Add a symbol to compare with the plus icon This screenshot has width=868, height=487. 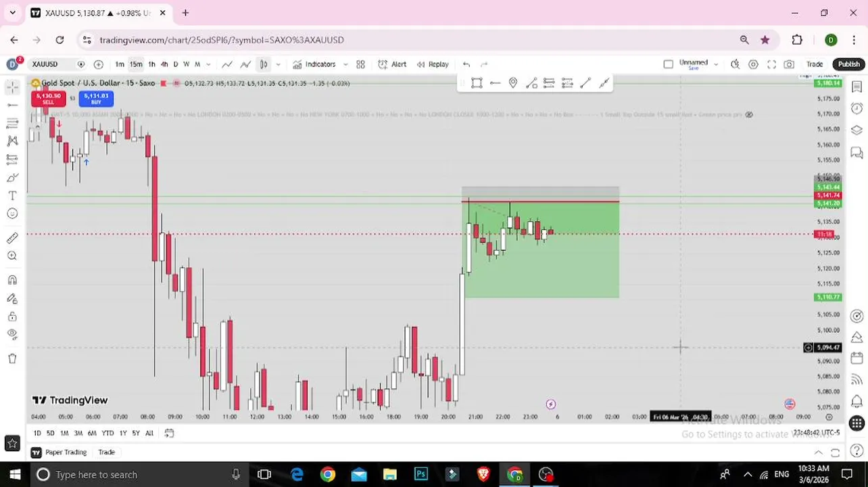point(99,64)
